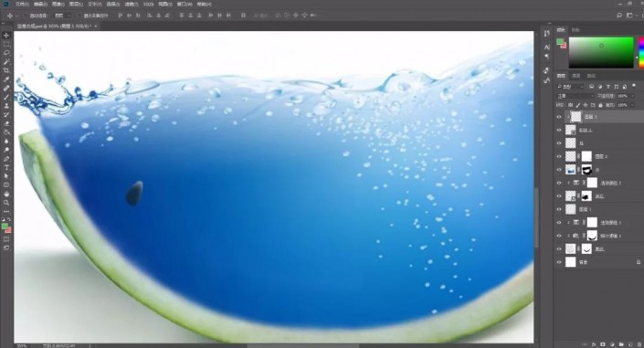Select the History Brush tool
This screenshot has height=348, width=644.
coord(6,115)
